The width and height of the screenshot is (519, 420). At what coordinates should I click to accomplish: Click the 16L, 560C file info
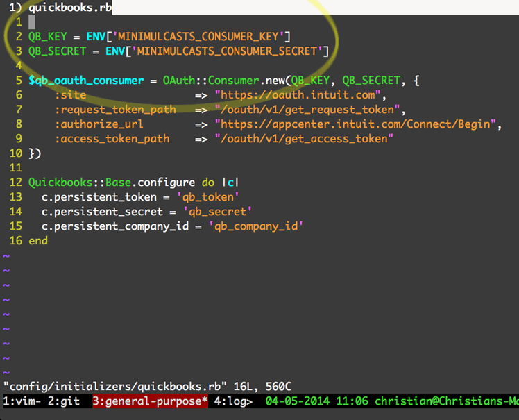coord(262,387)
